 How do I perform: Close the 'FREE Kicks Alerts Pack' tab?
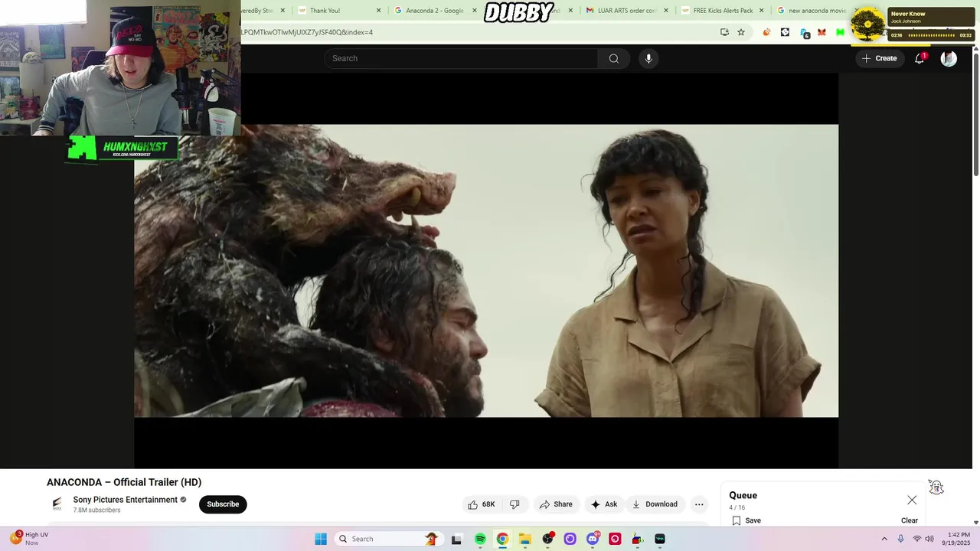[761, 11]
